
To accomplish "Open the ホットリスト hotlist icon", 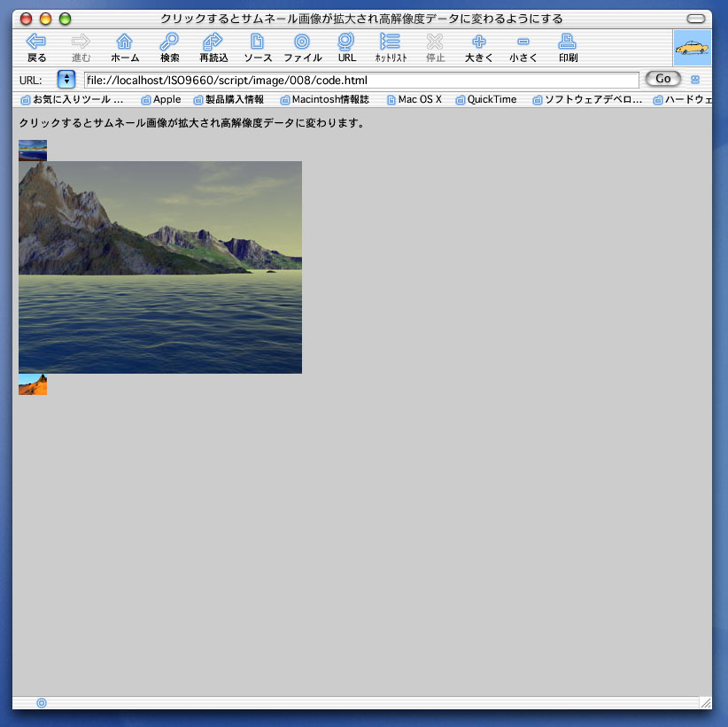I will click(x=390, y=42).
